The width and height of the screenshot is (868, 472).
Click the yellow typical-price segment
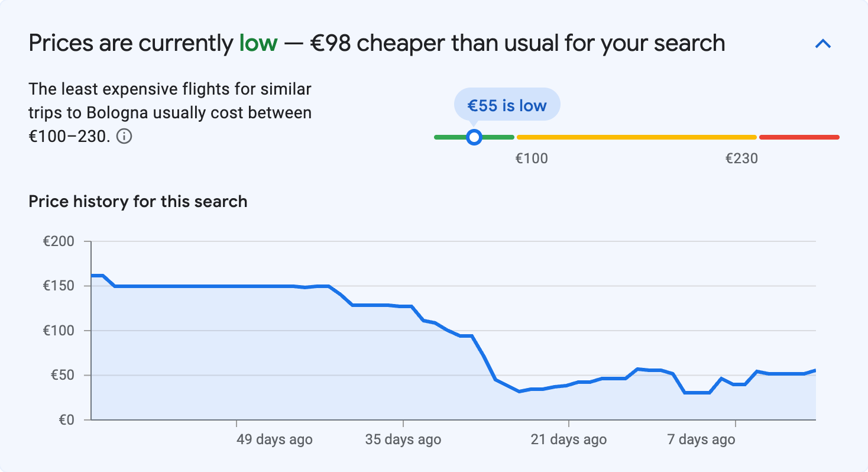click(x=636, y=137)
